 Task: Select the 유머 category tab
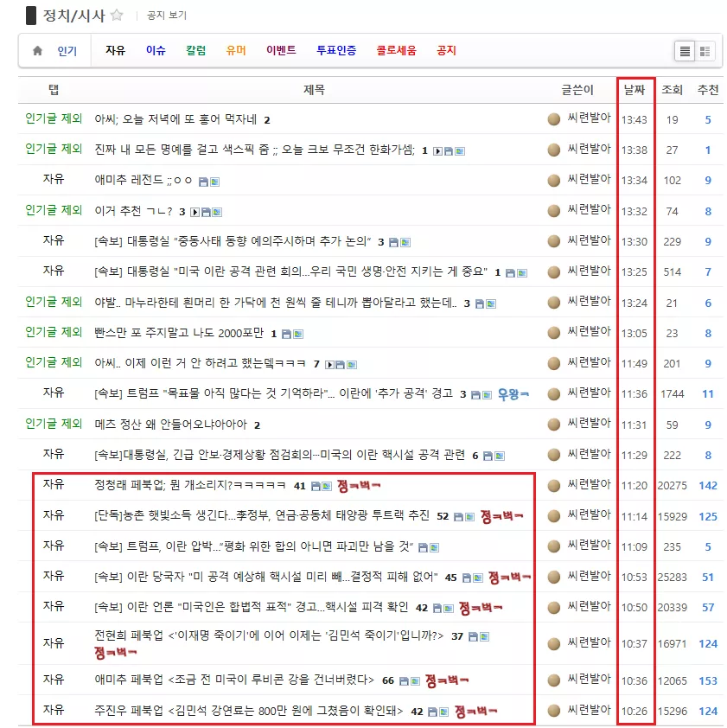[236, 50]
